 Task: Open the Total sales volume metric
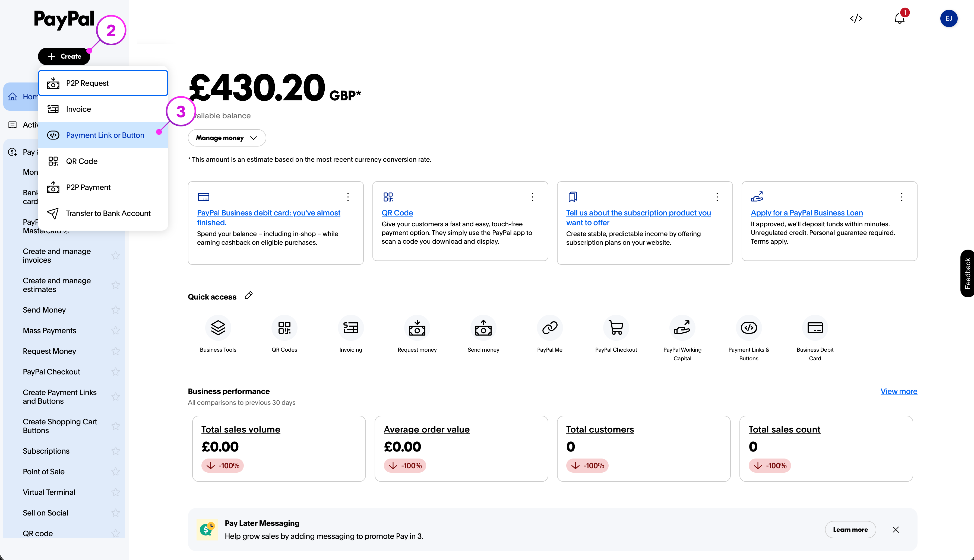(x=241, y=429)
